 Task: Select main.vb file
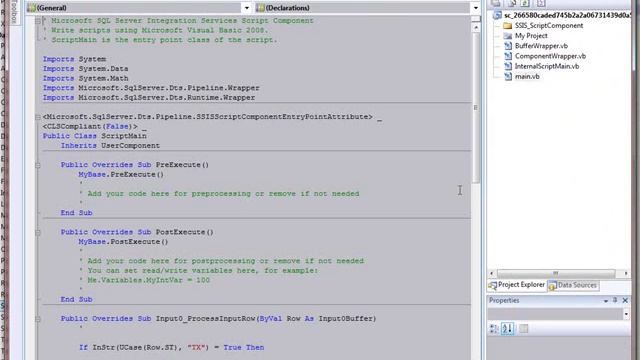click(x=527, y=76)
